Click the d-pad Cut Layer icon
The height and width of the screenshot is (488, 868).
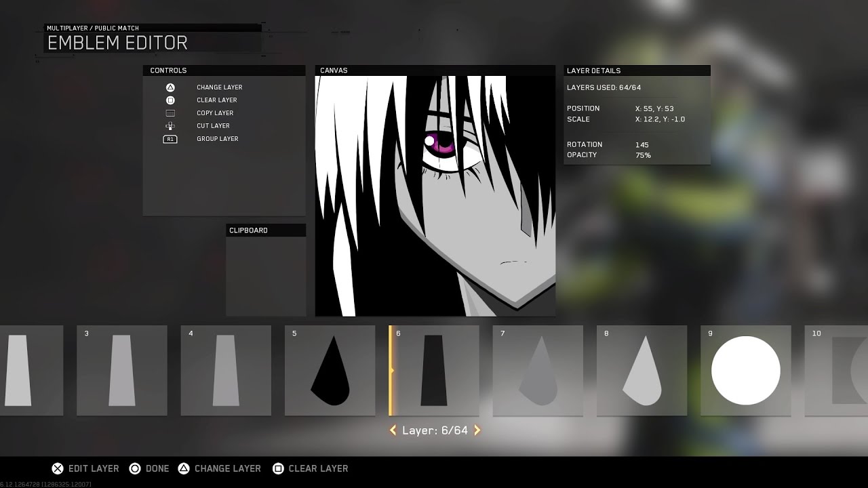(x=170, y=126)
